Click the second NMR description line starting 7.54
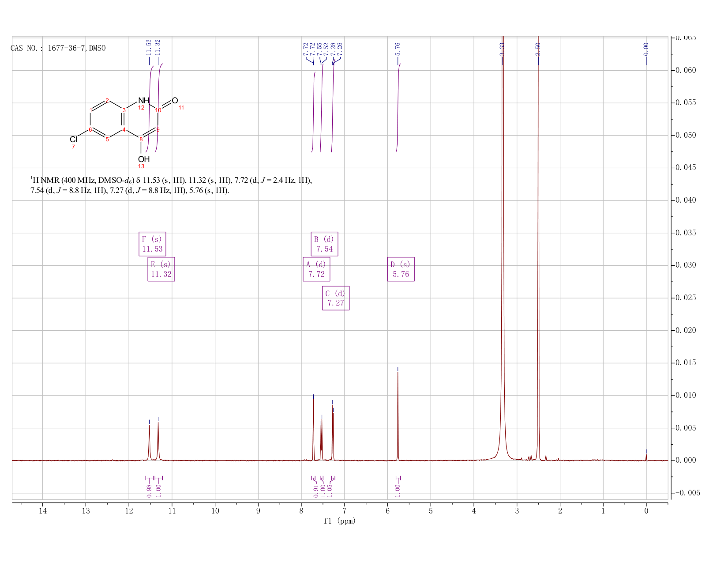The width and height of the screenshot is (728, 563). [130, 191]
